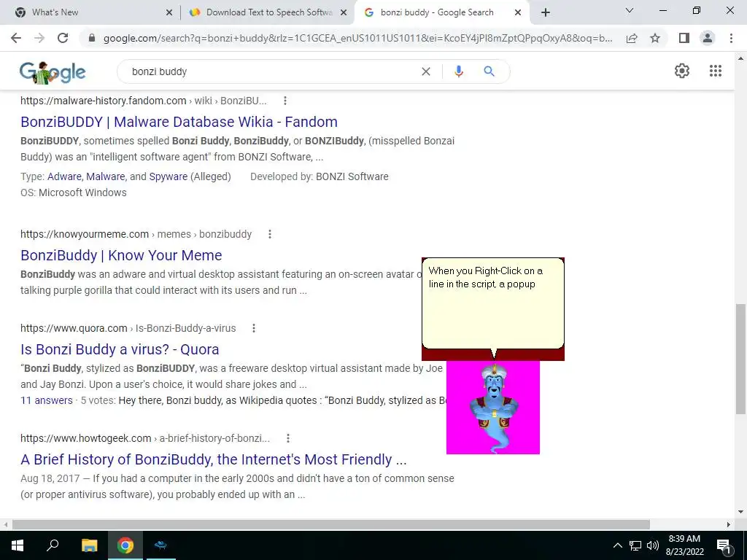The width and height of the screenshot is (747, 560).
Task: Open the tab search dropdown arrow
Action: pos(630,10)
